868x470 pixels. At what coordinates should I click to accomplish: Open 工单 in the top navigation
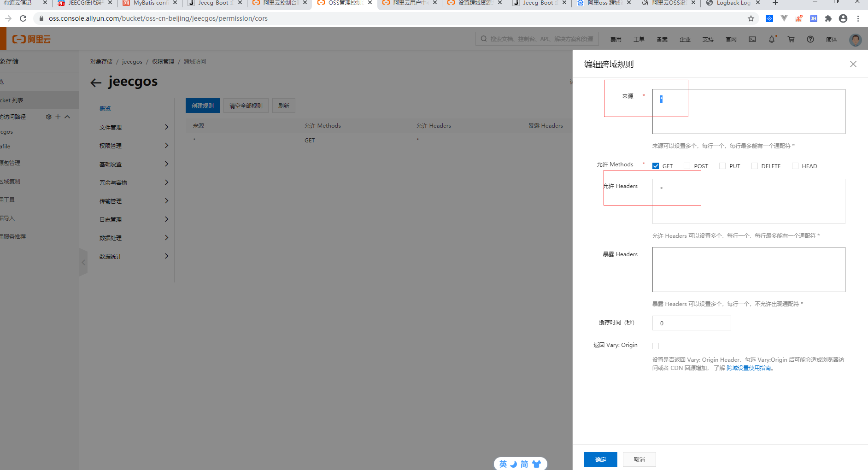point(639,40)
